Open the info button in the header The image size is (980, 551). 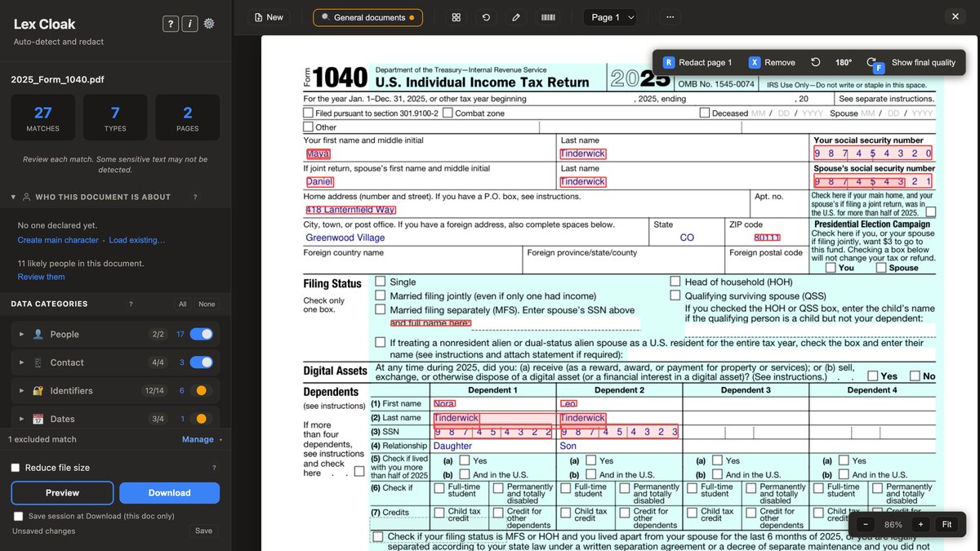(x=189, y=24)
